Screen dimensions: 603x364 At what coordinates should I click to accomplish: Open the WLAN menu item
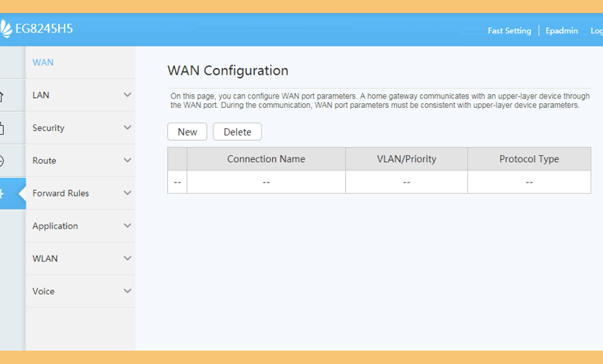tap(81, 258)
